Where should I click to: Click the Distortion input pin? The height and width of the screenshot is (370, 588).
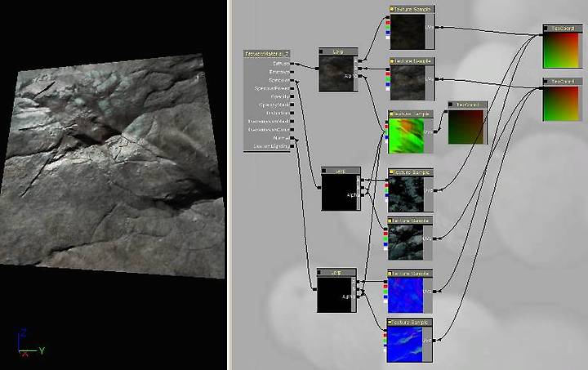(x=292, y=114)
